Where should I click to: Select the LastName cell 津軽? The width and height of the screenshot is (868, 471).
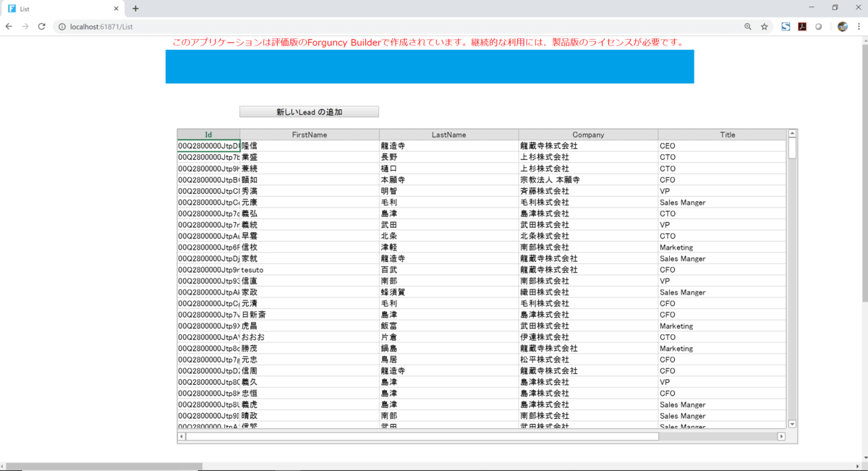[x=448, y=247]
